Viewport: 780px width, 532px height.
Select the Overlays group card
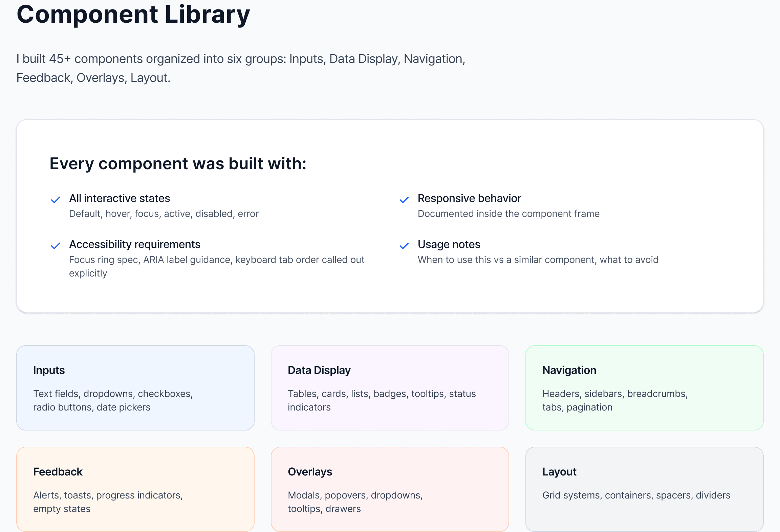[390, 489]
